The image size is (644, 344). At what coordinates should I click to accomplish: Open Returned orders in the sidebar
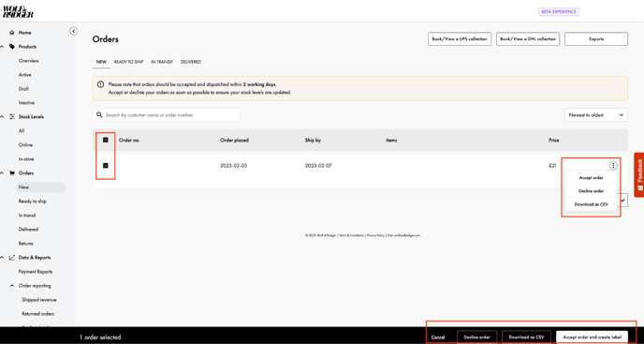click(x=37, y=314)
